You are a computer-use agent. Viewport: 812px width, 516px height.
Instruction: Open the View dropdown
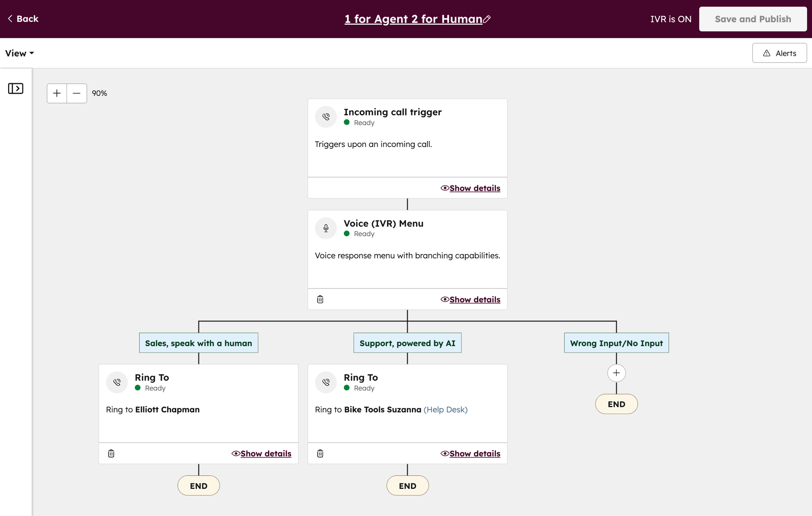pos(19,53)
